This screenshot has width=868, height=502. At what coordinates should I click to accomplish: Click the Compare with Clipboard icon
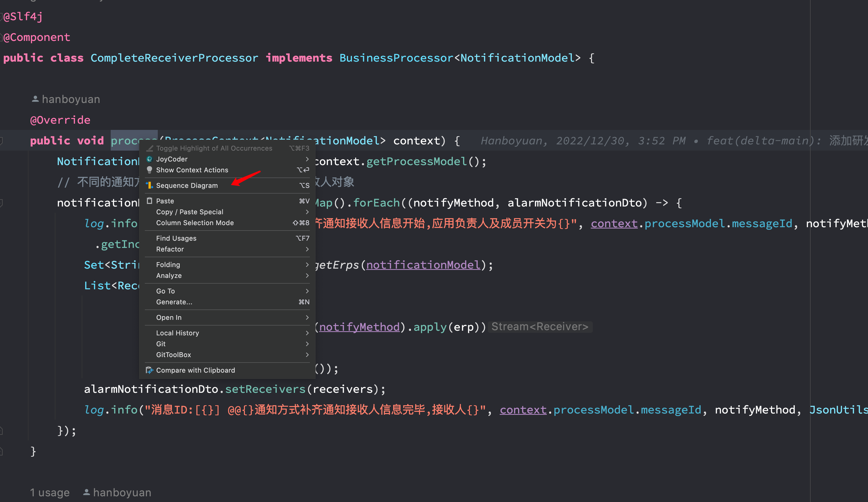tap(149, 370)
